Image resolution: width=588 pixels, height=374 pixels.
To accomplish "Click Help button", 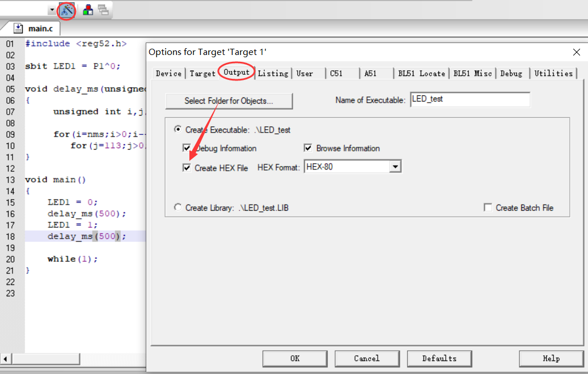I will [551, 359].
